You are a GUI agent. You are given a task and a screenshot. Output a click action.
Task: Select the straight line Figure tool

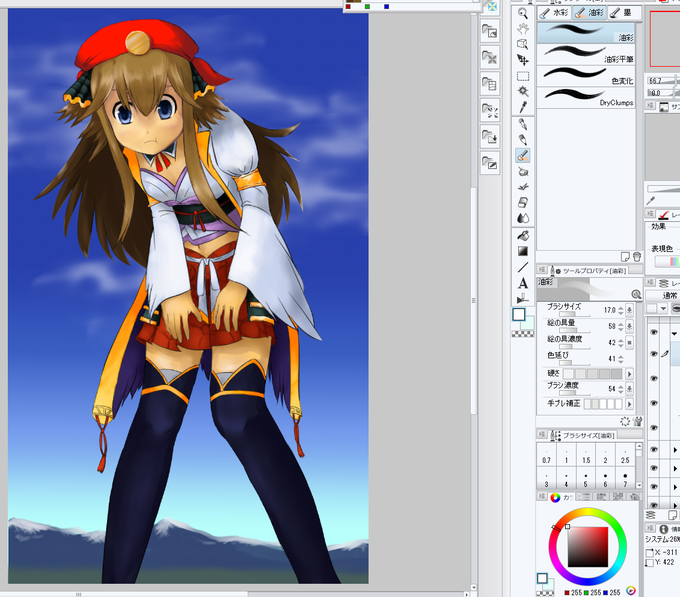(x=523, y=267)
